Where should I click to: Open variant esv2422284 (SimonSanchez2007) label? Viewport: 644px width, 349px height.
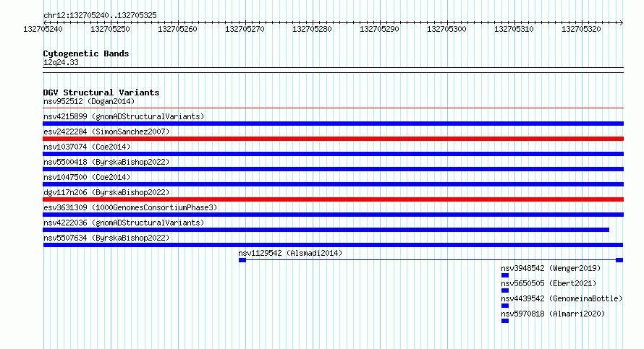(x=106, y=132)
